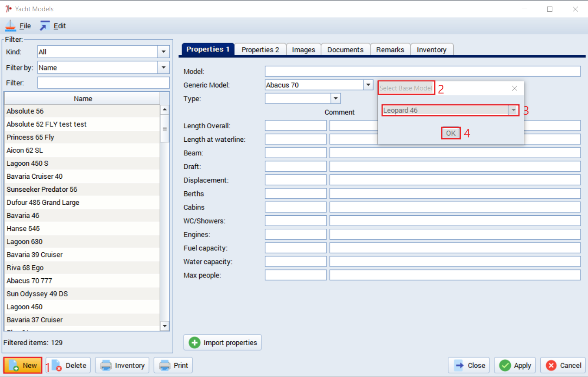Image resolution: width=588 pixels, height=377 pixels.
Task: Click the Beam value field
Action: (296, 153)
